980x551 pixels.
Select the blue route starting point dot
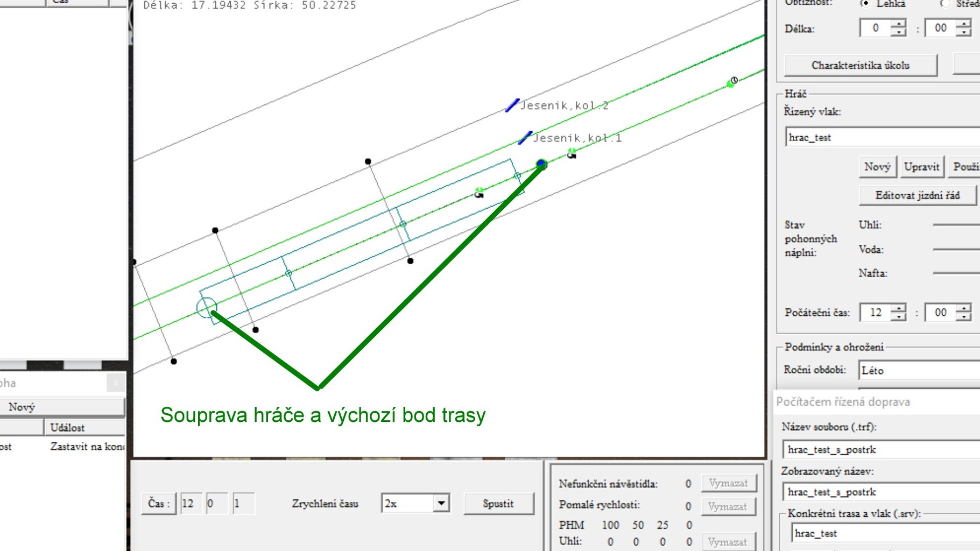tap(541, 164)
